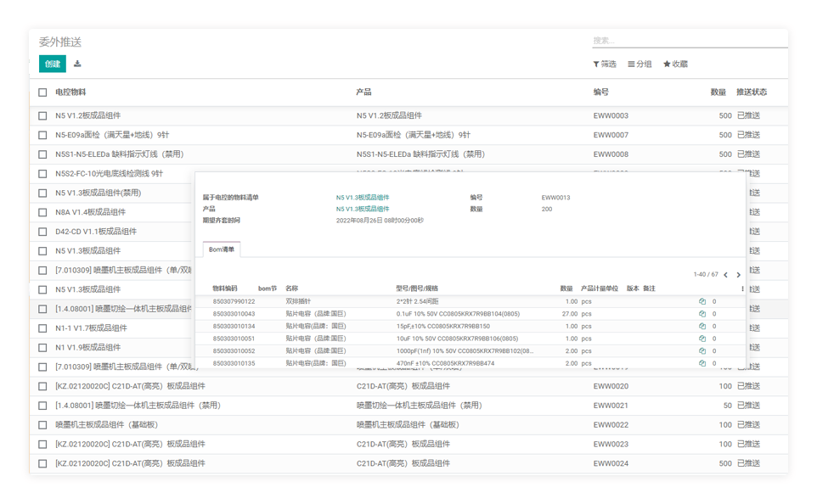
Task: Open column options kebab menu in Bom table
Action: pyautogui.click(x=742, y=288)
